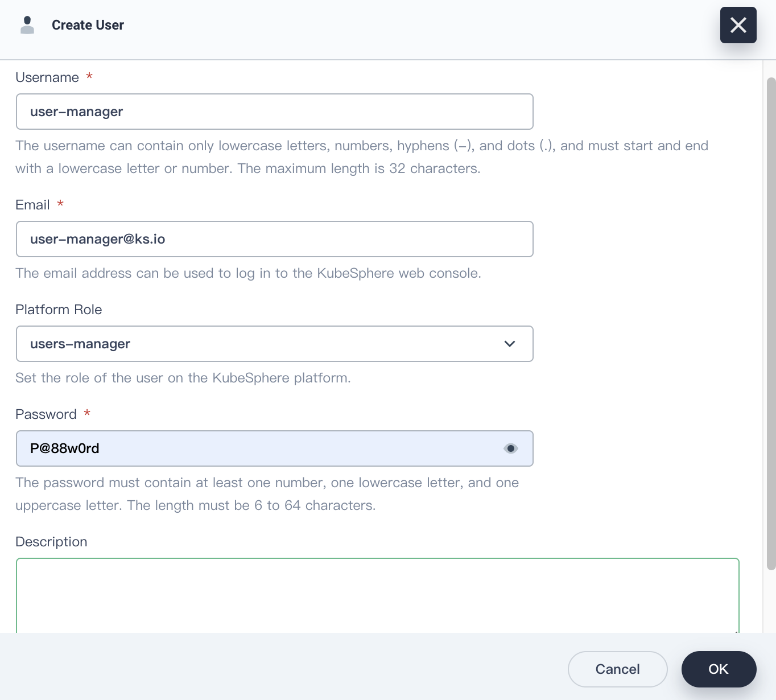Image resolution: width=776 pixels, height=700 pixels.
Task: Expand the Platform Role chevron arrow
Action: [509, 344]
